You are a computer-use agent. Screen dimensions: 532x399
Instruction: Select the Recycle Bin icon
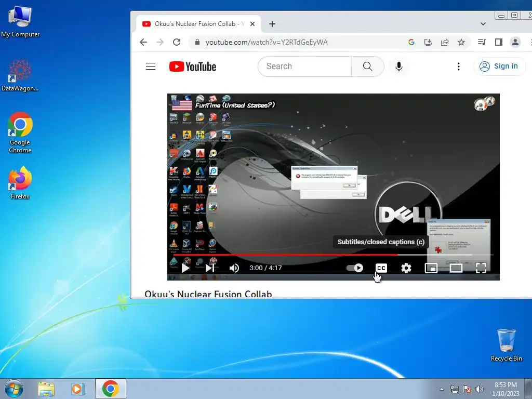pyautogui.click(x=506, y=345)
